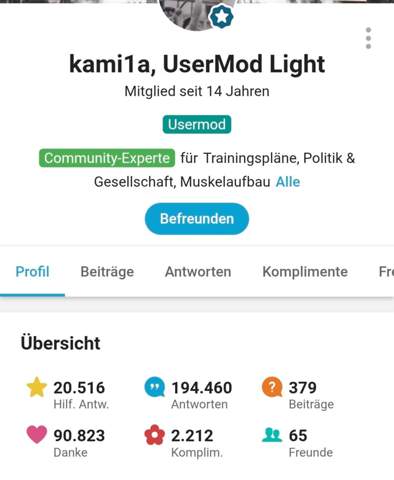
Task: Open the 194.460 Antworten count
Action: pos(201,395)
